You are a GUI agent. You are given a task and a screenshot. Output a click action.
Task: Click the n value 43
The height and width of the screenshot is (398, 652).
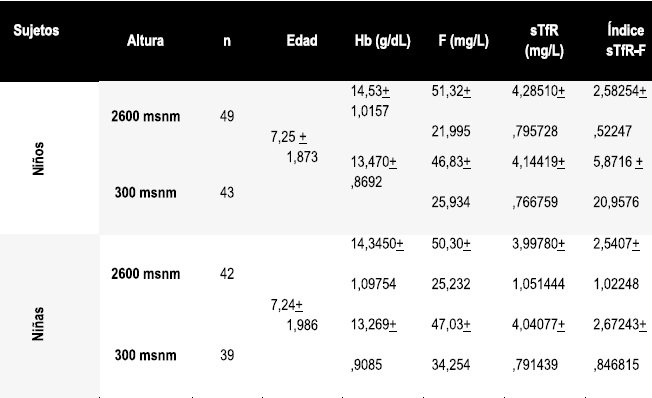(227, 193)
